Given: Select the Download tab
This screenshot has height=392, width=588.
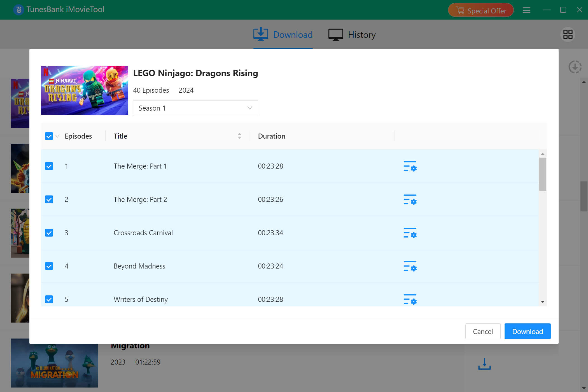Looking at the screenshot, I should click(x=283, y=35).
